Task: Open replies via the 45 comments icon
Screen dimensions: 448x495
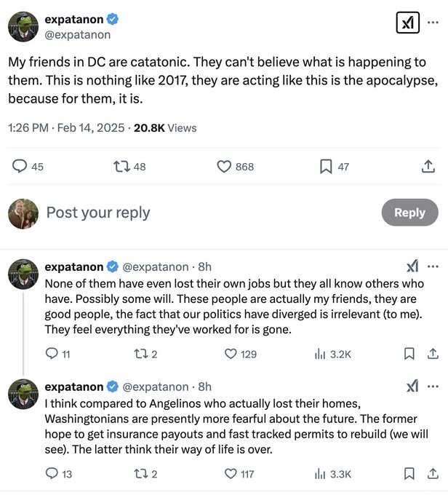Action: (x=20, y=167)
